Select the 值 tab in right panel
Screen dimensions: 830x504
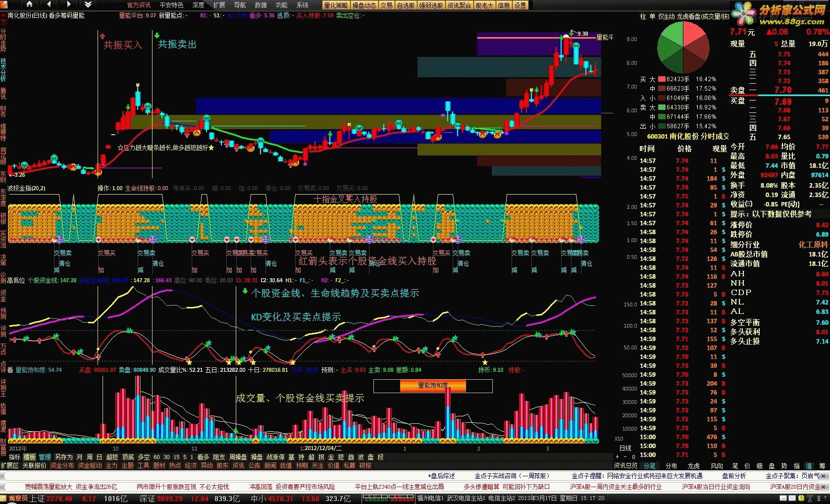[x=809, y=465]
